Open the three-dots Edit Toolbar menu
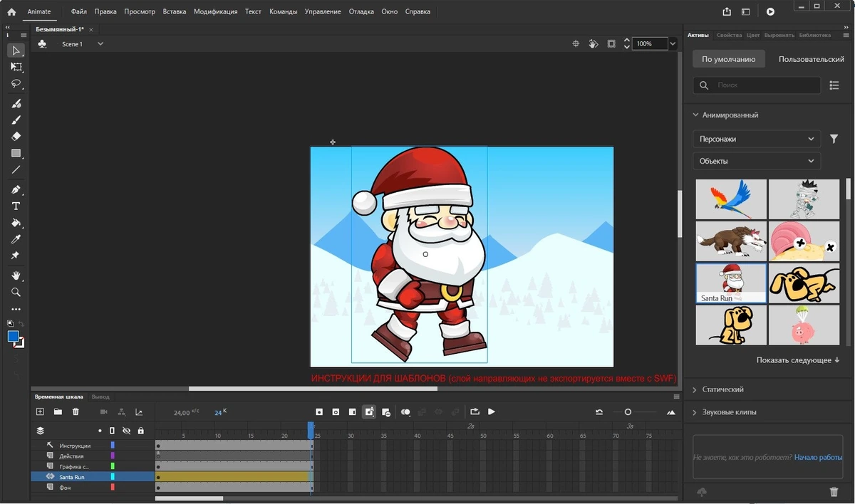 pos(16,309)
